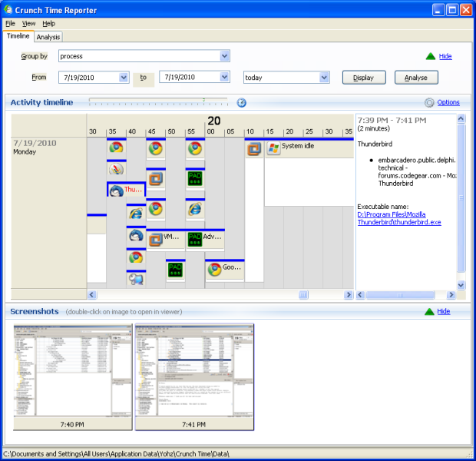This screenshot has width=476, height=461.
Task: Click the clock icon beside zoom slider
Action: (241, 103)
